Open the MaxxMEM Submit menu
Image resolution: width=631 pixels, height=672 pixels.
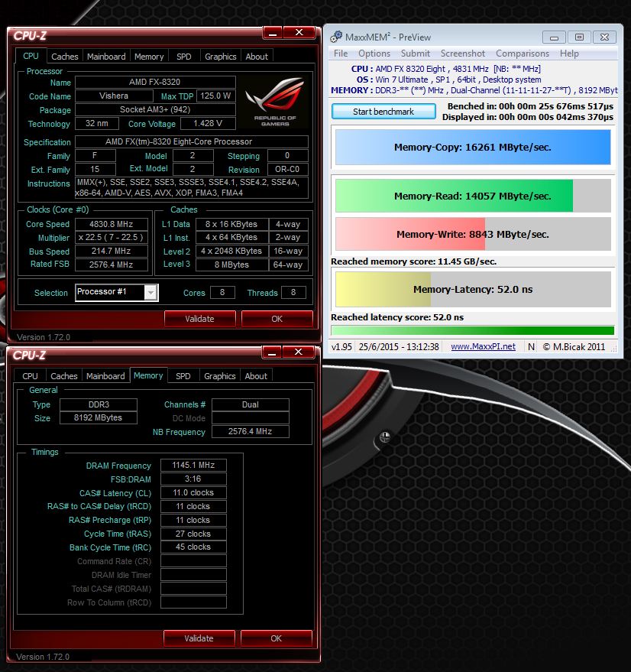point(415,54)
